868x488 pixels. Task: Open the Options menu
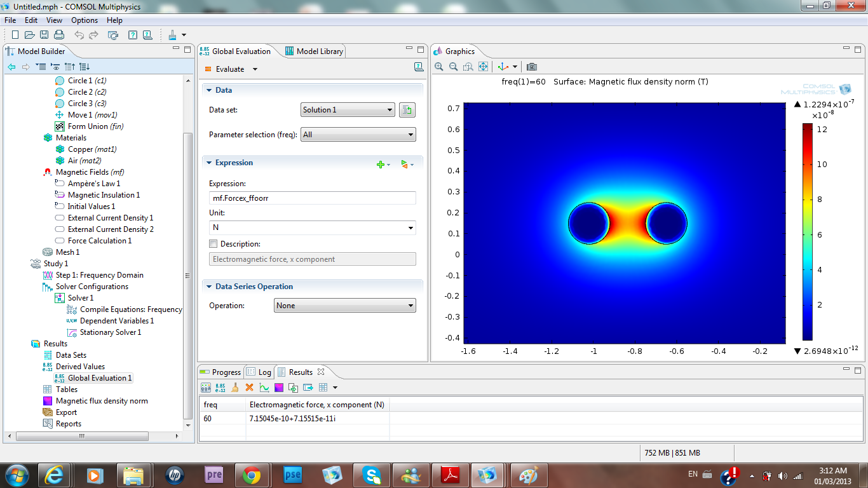[85, 20]
